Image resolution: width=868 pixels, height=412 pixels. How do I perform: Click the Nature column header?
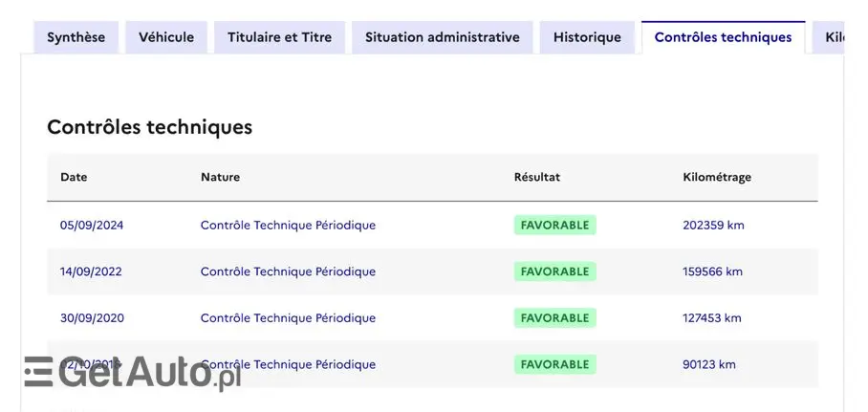point(220,177)
